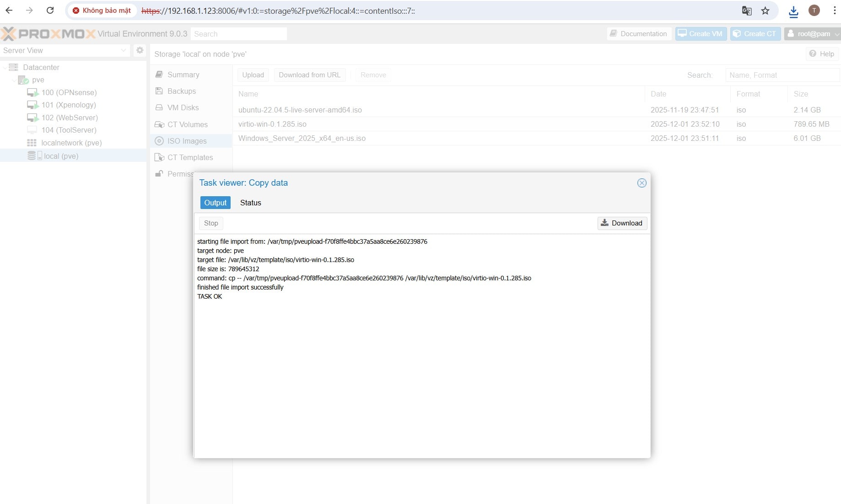Bookmark this page with star icon
This screenshot has width=841, height=504.
tap(765, 11)
